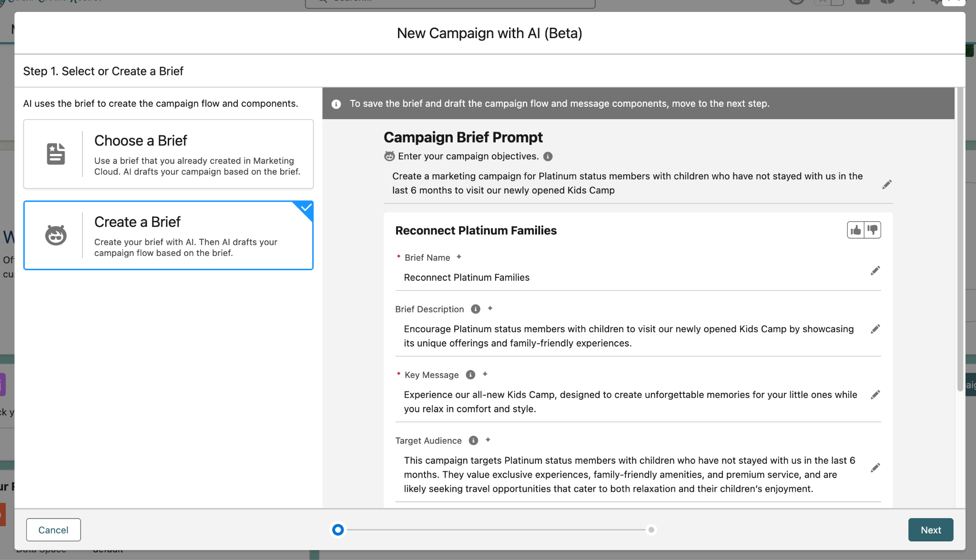
Task: Edit Brief Description with pencil icon
Action: 875,329
